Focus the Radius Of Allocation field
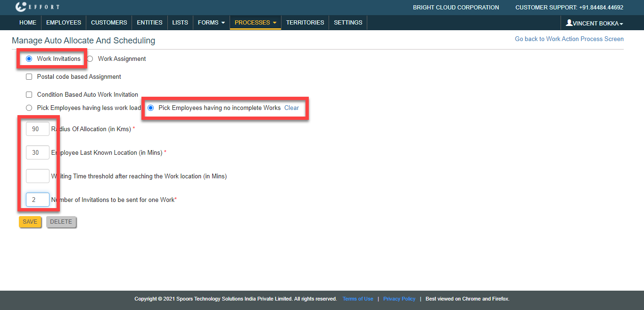644x310 pixels. [38, 129]
